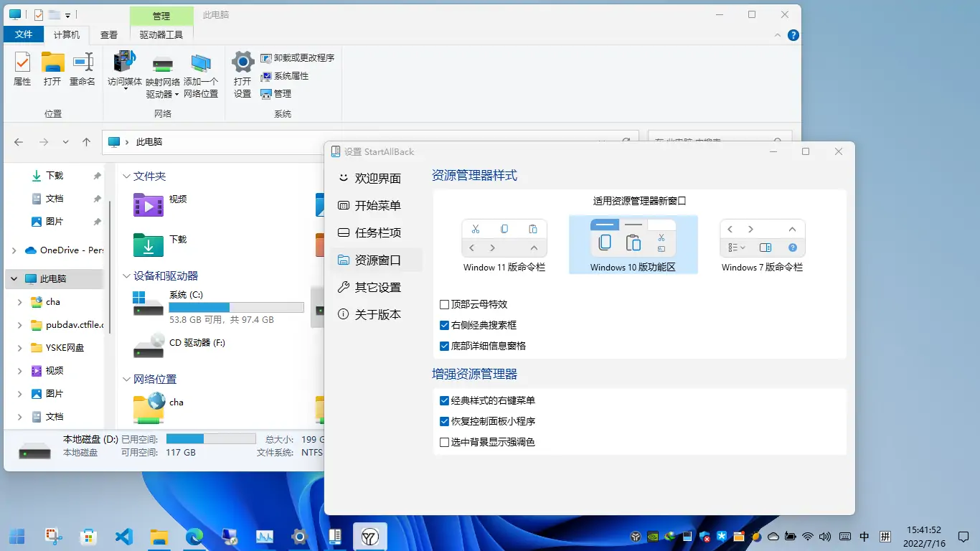Switch to the 查看 ribbon tab
Screen dimensions: 980x551
(x=109, y=34)
